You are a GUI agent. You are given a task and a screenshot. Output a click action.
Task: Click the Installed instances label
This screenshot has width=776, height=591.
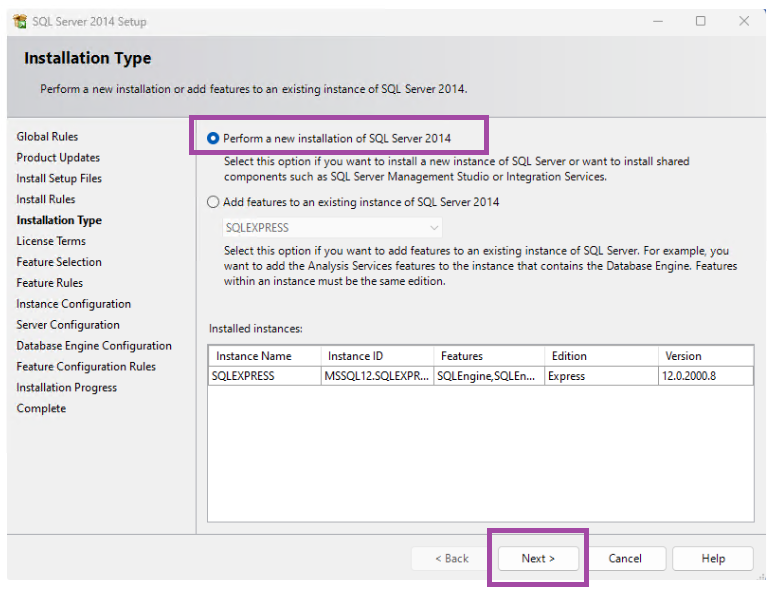[255, 329]
